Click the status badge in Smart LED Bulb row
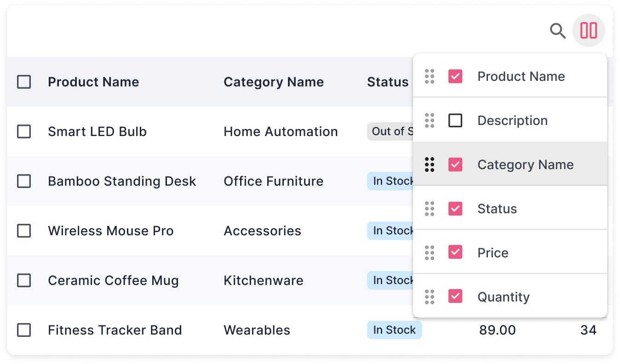 tap(390, 131)
